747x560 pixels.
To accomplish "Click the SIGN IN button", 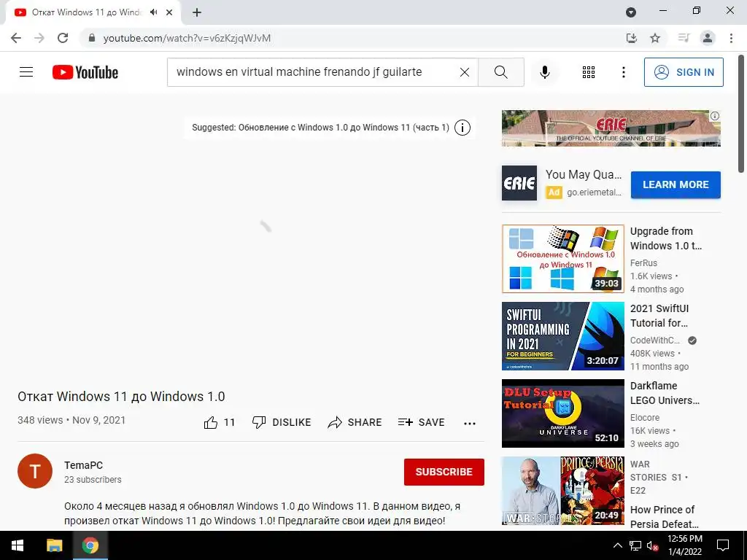I will click(x=683, y=72).
